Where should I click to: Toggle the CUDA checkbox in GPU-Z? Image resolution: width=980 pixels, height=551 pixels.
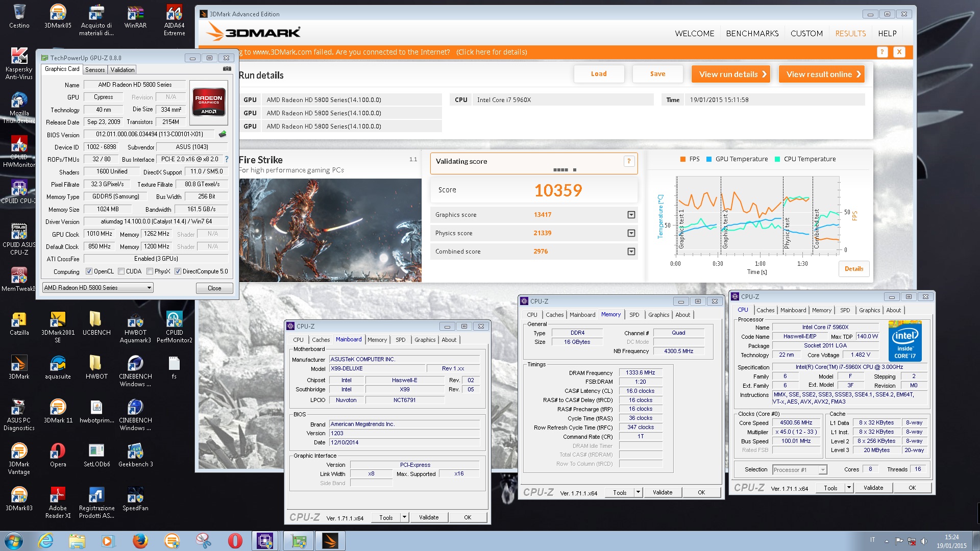point(121,271)
